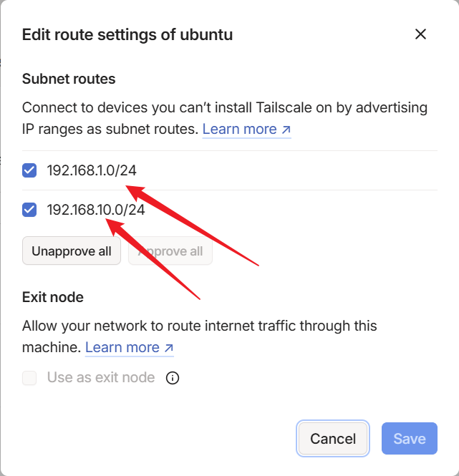Click external arrow icon in Subnet routes section
Viewport: 459px width, 476px height.
tap(286, 130)
